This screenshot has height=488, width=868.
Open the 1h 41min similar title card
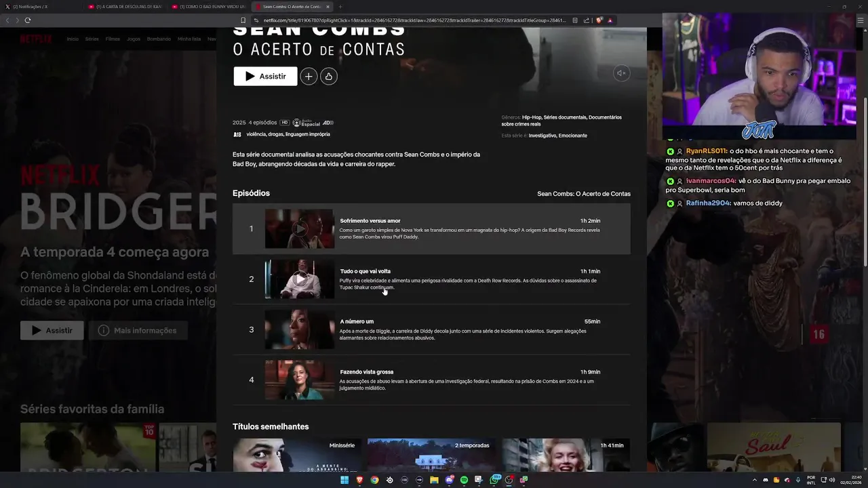566,455
